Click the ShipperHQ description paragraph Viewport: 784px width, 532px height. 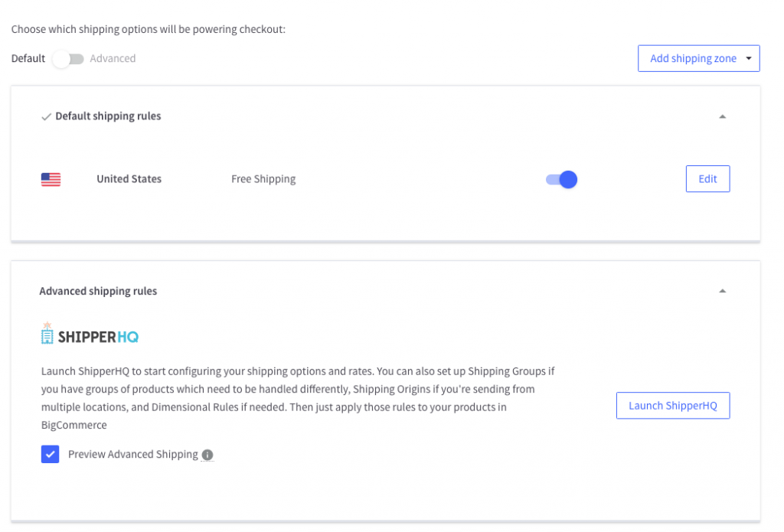297,398
